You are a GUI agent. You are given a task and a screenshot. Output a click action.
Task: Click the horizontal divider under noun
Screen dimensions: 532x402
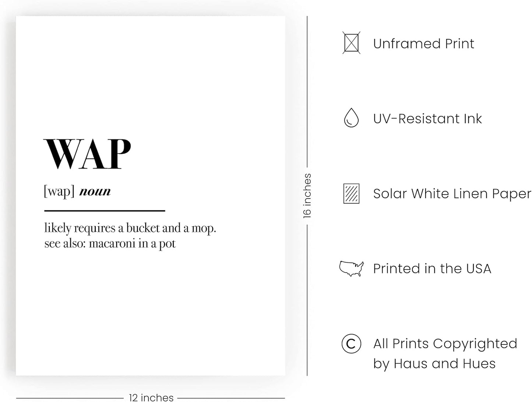pyautogui.click(x=105, y=211)
